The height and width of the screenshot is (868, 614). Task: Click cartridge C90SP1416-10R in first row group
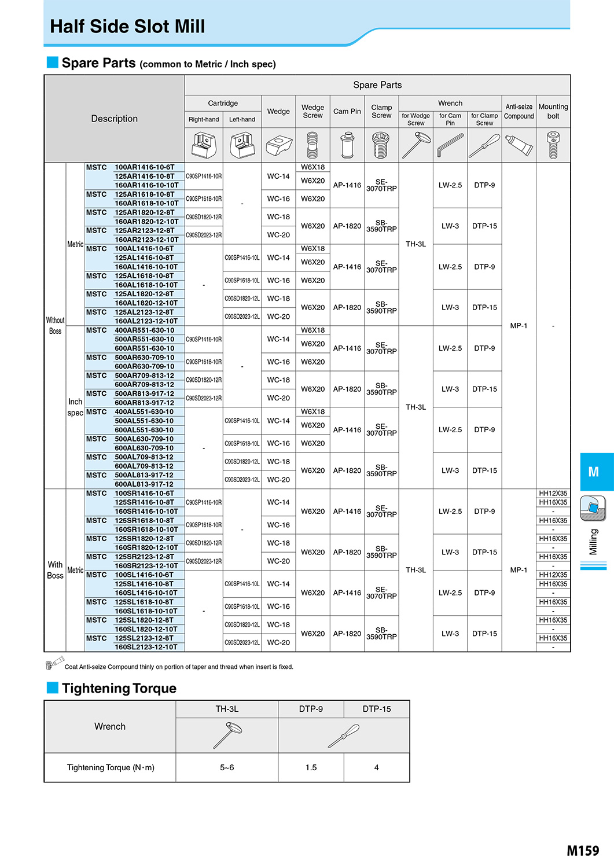(x=204, y=176)
